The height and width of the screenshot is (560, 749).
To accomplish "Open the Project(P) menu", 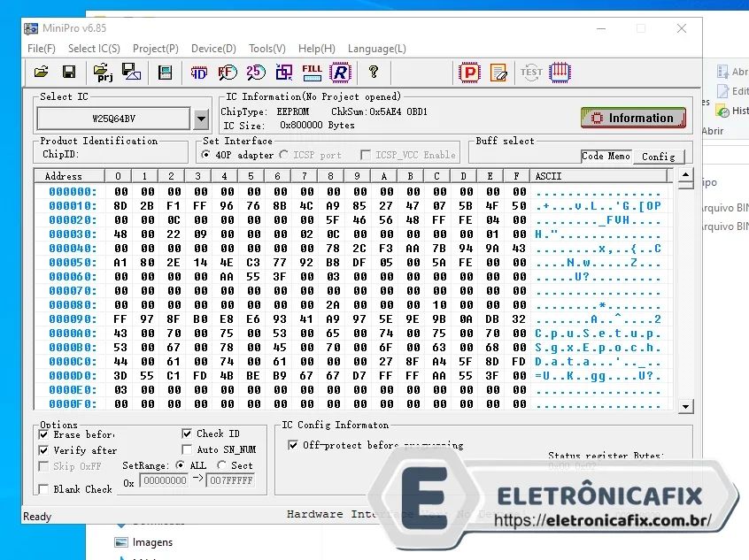I will (156, 49).
